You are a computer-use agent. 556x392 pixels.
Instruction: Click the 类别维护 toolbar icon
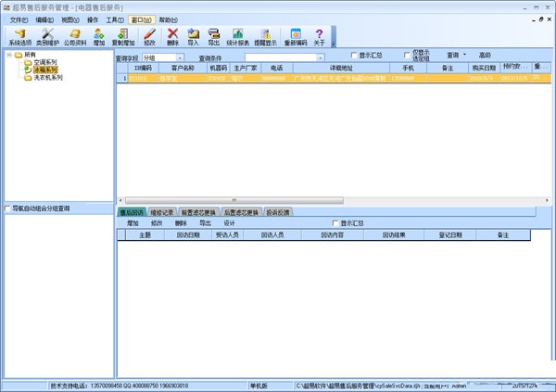click(48, 37)
